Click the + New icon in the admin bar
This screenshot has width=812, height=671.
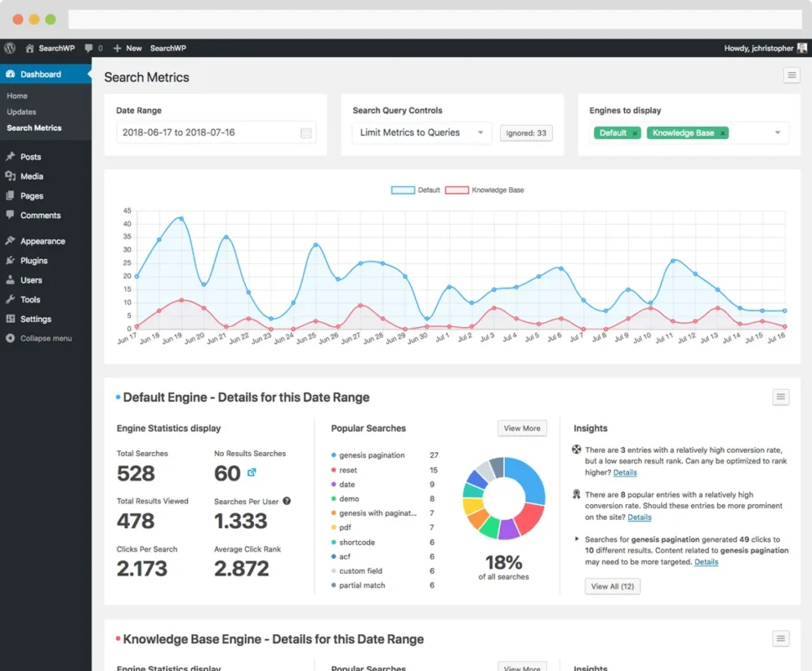117,48
